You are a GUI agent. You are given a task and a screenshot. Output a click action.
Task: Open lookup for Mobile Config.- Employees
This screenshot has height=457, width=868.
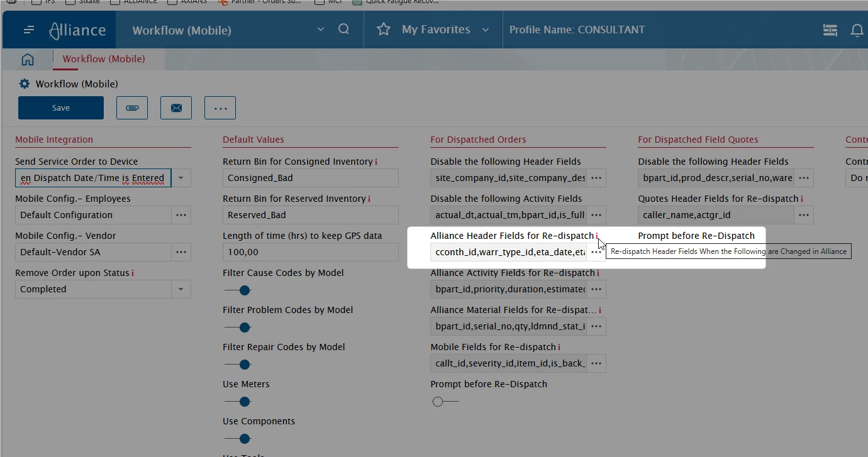pyautogui.click(x=181, y=215)
